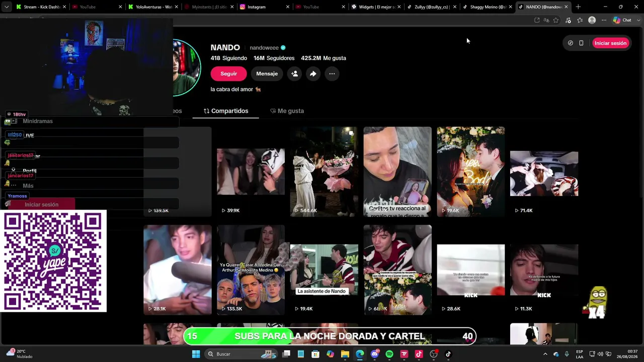Image resolution: width=644 pixels, height=362 pixels.
Task: Click the Seguir button on NANDO's profile
Action: point(228,73)
